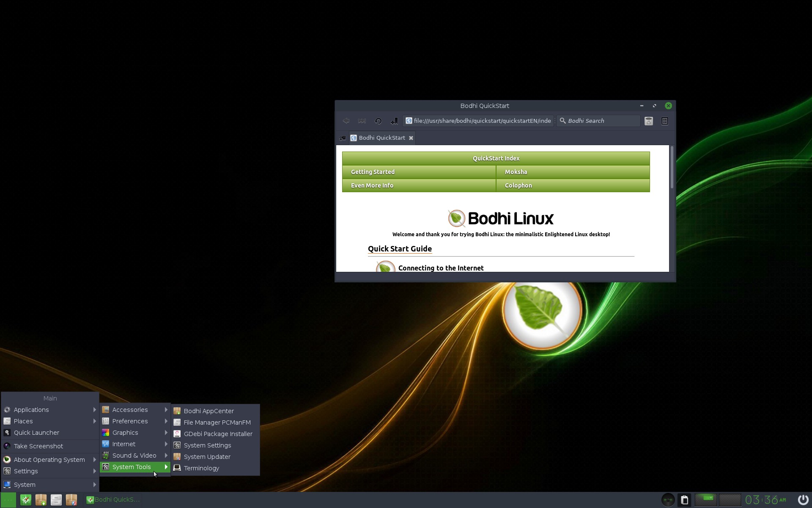Click the QuickStart page vertical scrollbar

(672, 167)
